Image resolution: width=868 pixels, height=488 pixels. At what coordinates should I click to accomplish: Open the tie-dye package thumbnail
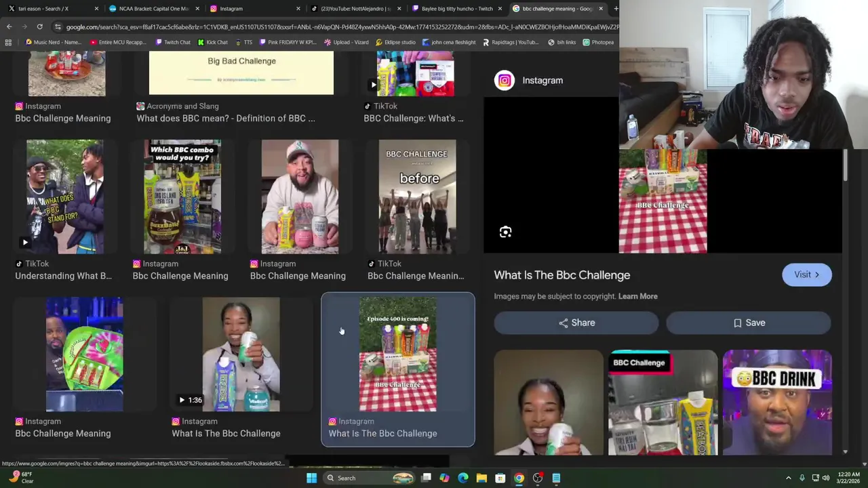[84, 354]
